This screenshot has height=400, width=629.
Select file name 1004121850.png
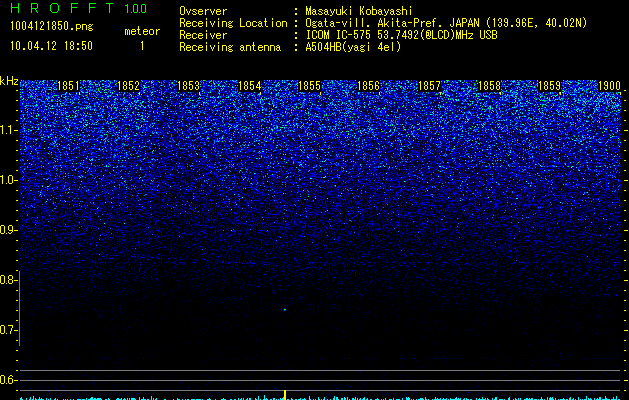52,26
